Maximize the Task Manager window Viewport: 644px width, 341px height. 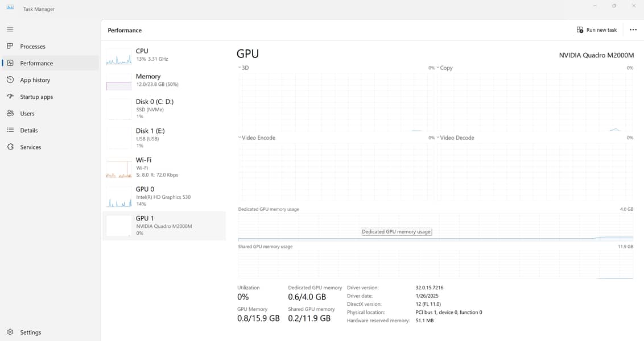click(614, 6)
